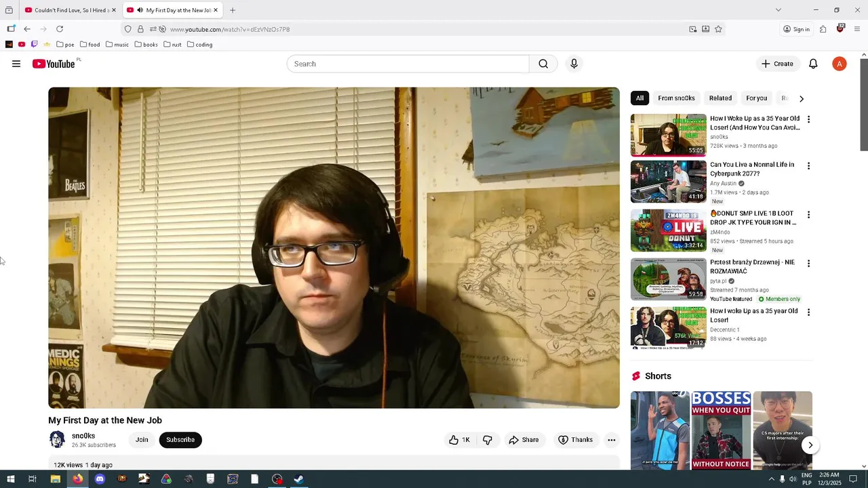This screenshot has width=868, height=488.
Task: Open browser extensions puzzle icon
Action: pyautogui.click(x=823, y=29)
